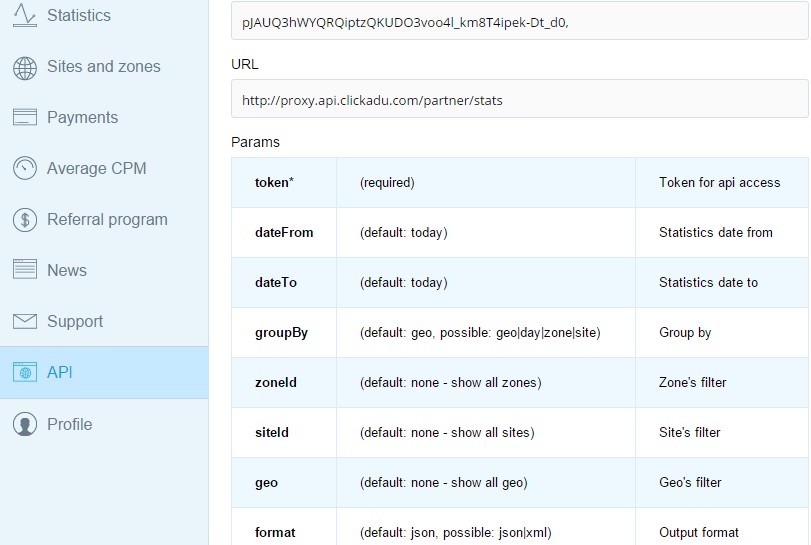811x545 pixels.
Task: Select the token* parameter row
Action: click(x=519, y=182)
